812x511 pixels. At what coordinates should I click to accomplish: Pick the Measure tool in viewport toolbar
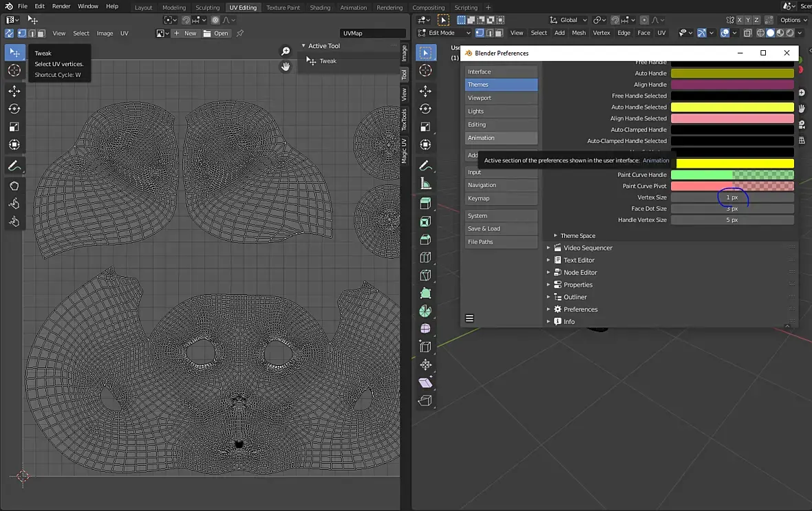coord(425,184)
